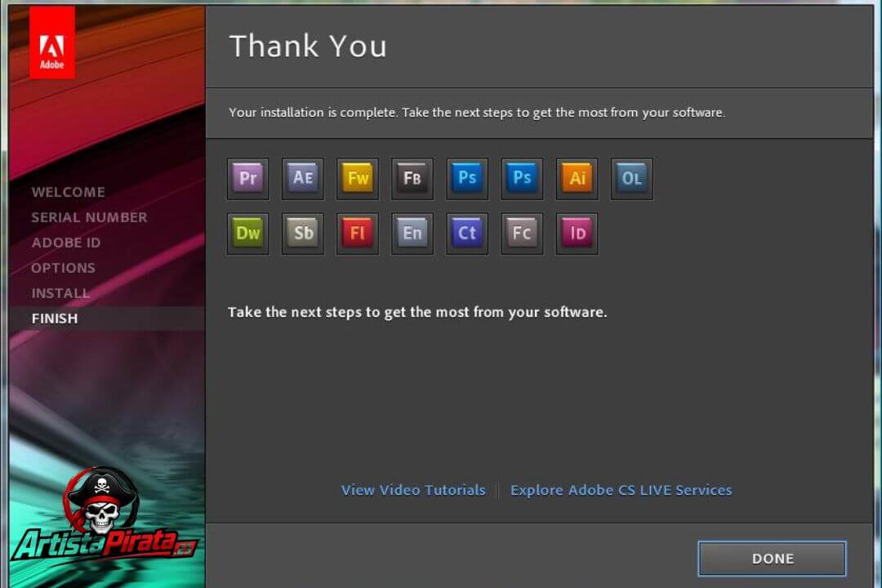This screenshot has width=882, height=588.
Task: Click the Soundbooth (Sb) icon
Action: [303, 234]
